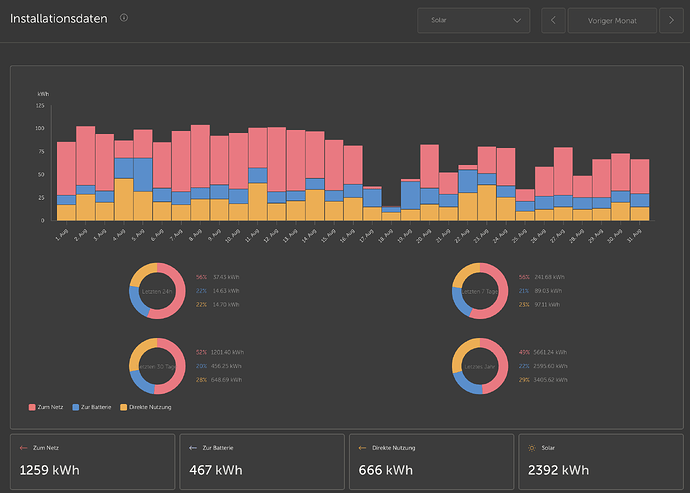This screenshot has height=493, width=690.
Task: Click the Voriger Monat period button
Action: tap(612, 20)
